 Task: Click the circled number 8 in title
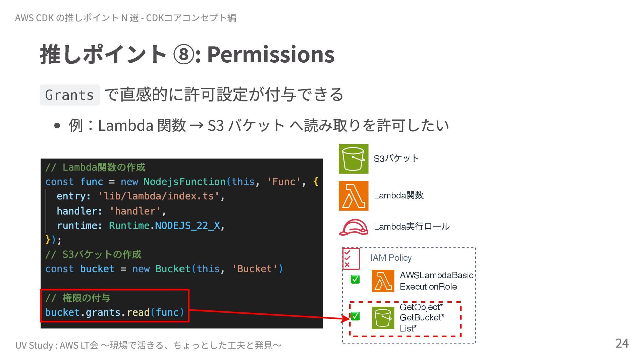point(183,55)
